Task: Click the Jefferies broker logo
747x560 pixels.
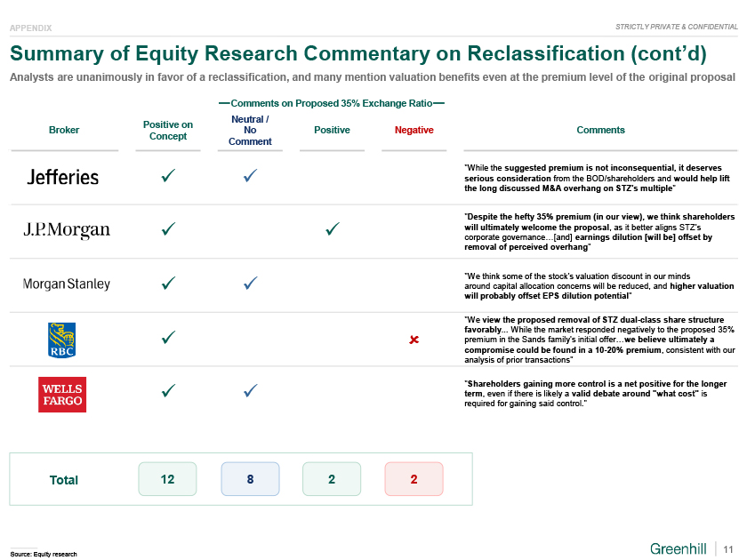Action: [x=63, y=177]
